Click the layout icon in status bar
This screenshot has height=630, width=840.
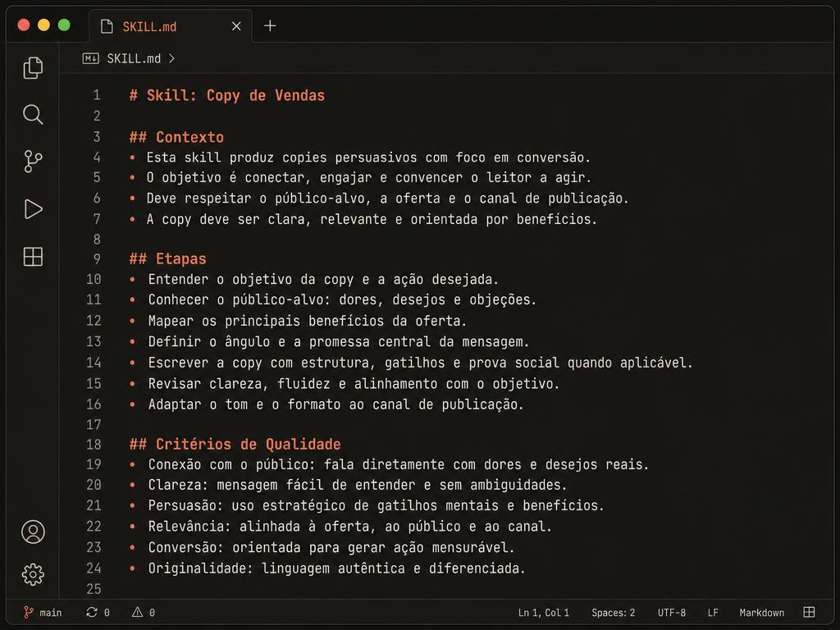[x=809, y=612]
